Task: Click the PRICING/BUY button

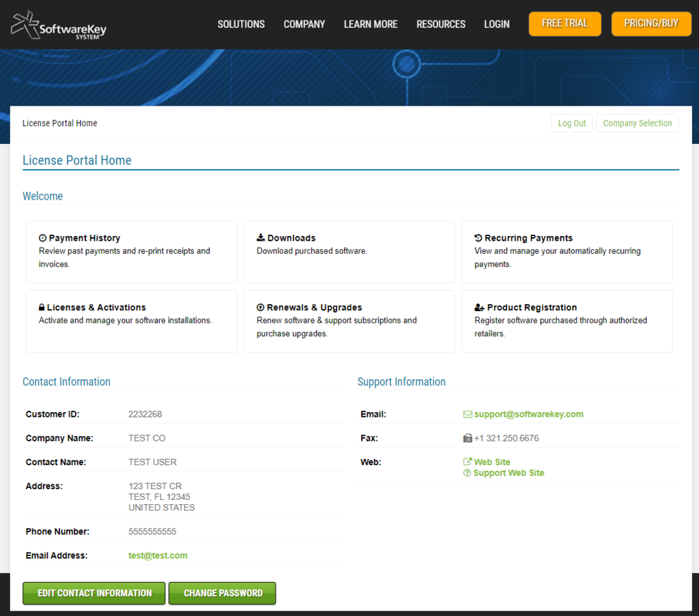Action: tap(651, 23)
